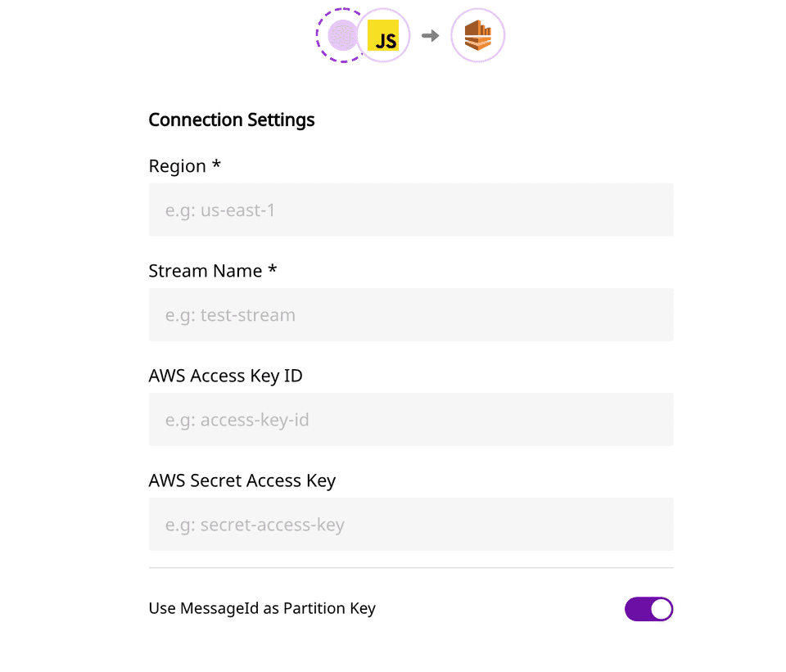Click the 'e.g: us-east-1' placeholder text
Viewport: 786px width, 672px height.
pos(220,210)
